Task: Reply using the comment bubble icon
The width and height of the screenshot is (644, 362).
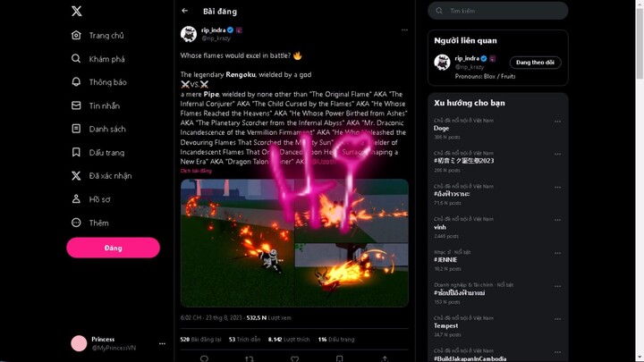Action: click(x=204, y=358)
